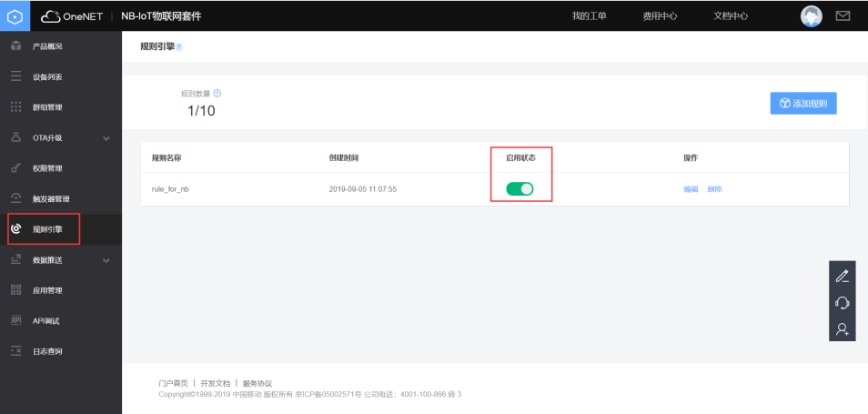The image size is (868, 414).
Task: Open the mail envelope icon
Action: (843, 16)
